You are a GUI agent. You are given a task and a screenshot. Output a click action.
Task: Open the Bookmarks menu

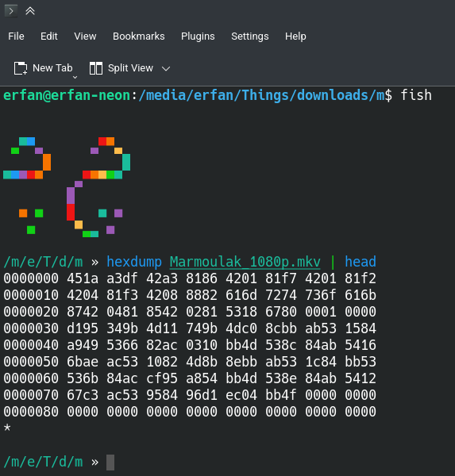139,36
